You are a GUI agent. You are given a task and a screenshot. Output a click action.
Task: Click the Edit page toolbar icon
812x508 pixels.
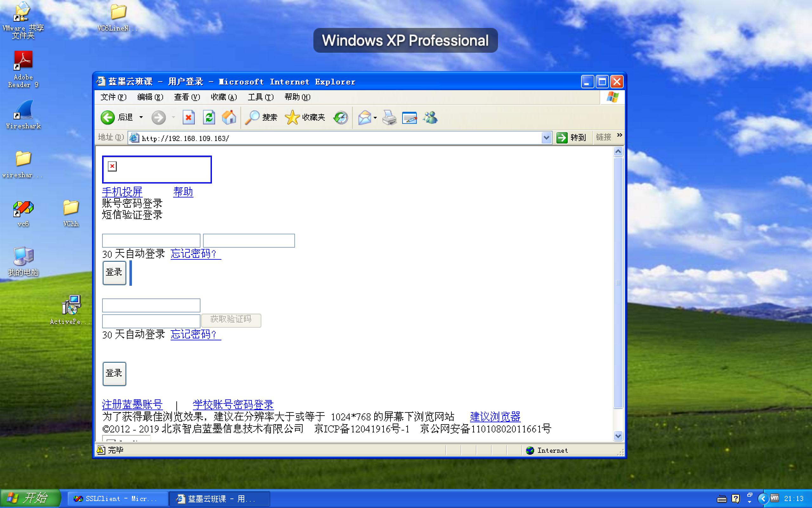409,117
